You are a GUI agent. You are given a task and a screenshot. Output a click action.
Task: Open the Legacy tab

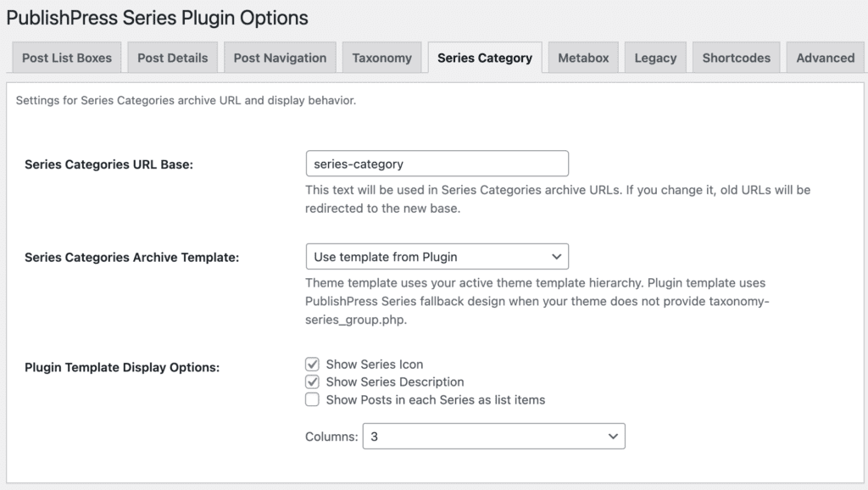(x=655, y=58)
